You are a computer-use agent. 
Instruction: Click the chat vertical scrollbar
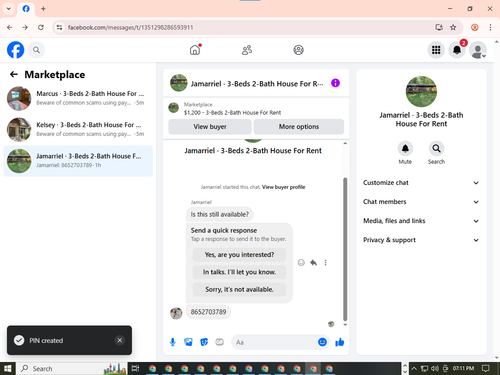[x=345, y=249]
